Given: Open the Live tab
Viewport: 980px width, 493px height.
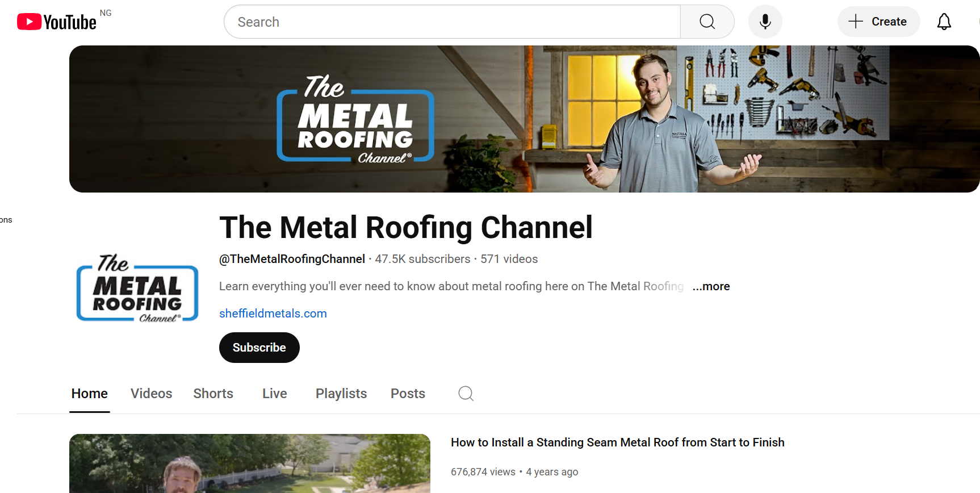Looking at the screenshot, I should pyautogui.click(x=275, y=394).
